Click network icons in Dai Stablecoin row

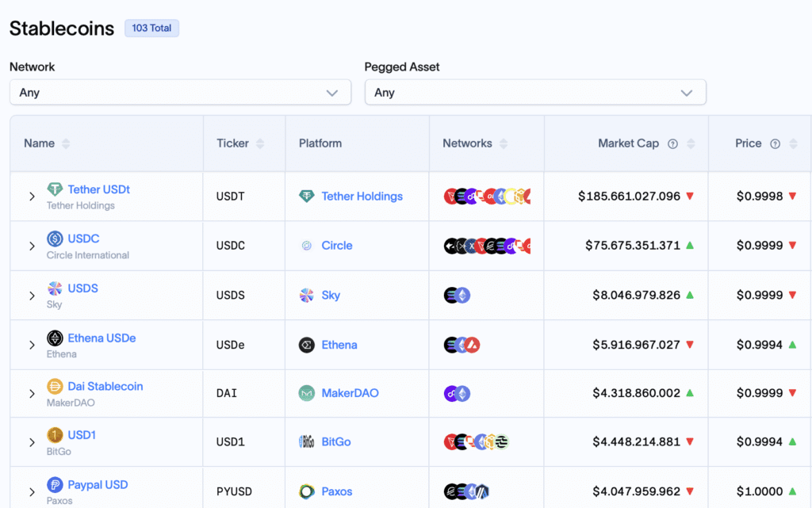coord(458,394)
